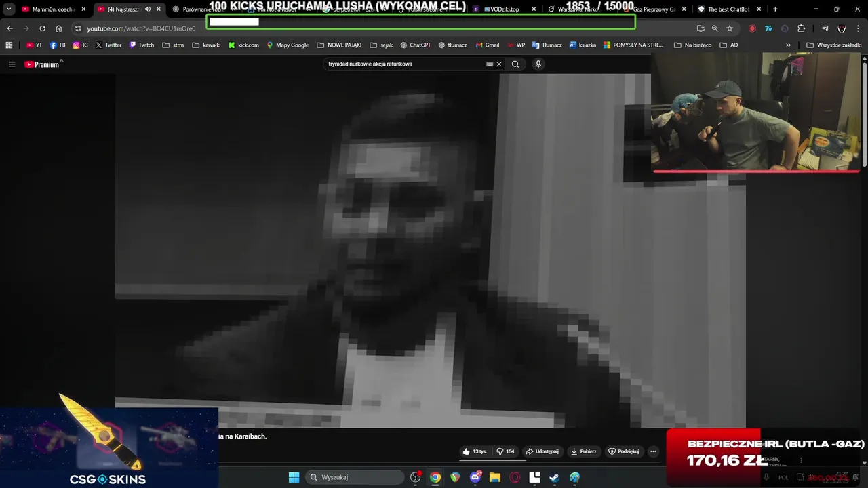Dislike the video showing 154

[x=505, y=451]
